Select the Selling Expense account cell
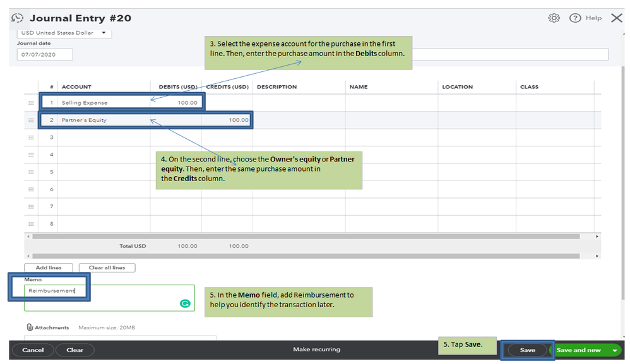This screenshot has height=364, width=630. point(104,103)
